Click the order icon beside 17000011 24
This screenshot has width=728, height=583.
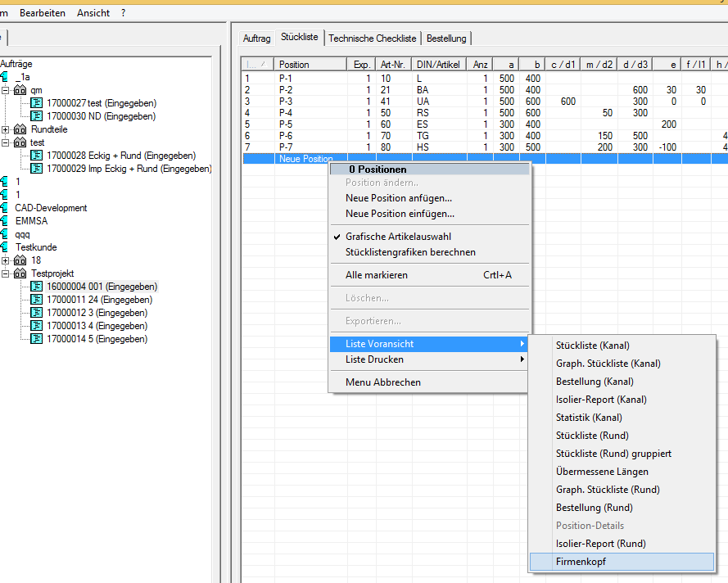click(x=36, y=300)
